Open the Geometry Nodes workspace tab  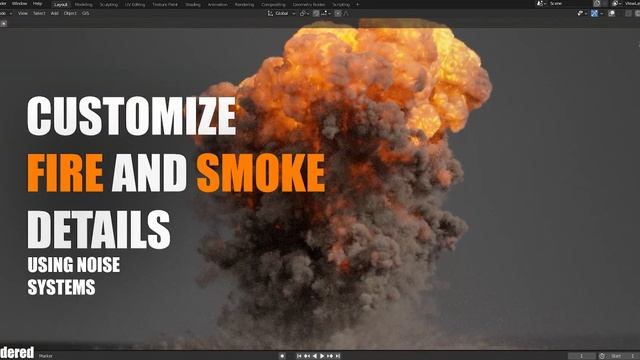[309, 4]
